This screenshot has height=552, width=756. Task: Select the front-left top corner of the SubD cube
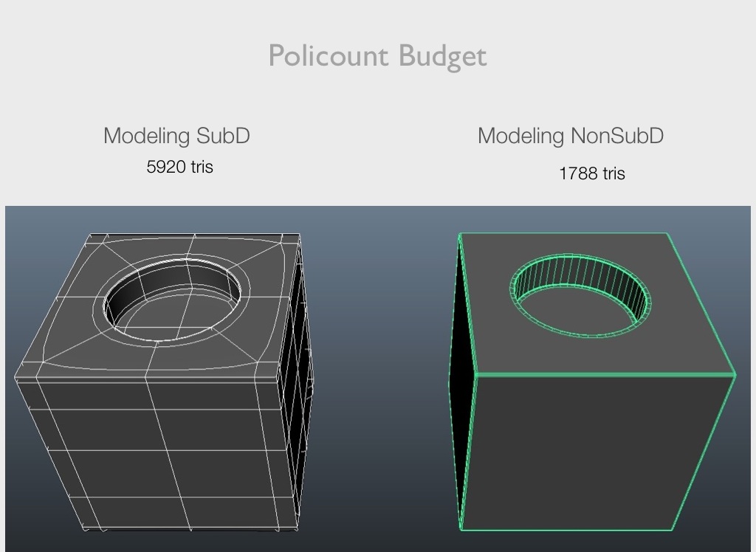(x=16, y=379)
